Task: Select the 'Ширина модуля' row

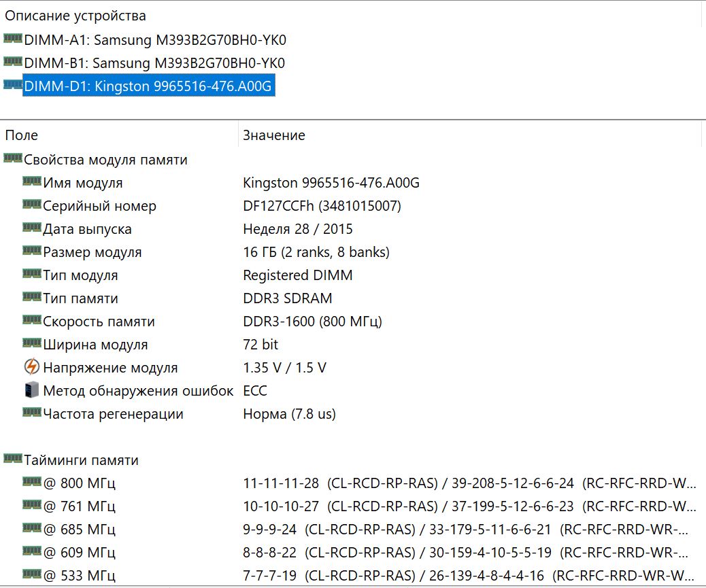Action: coord(95,345)
